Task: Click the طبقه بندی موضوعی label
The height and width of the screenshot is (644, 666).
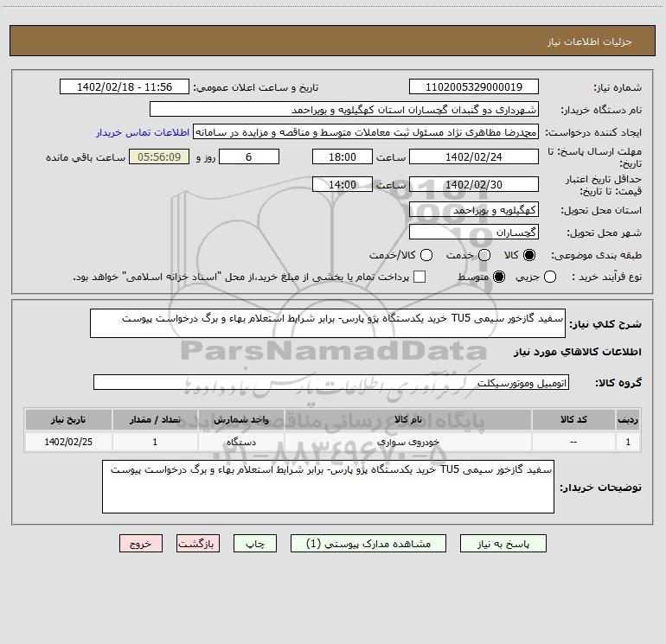Action: click(x=596, y=255)
